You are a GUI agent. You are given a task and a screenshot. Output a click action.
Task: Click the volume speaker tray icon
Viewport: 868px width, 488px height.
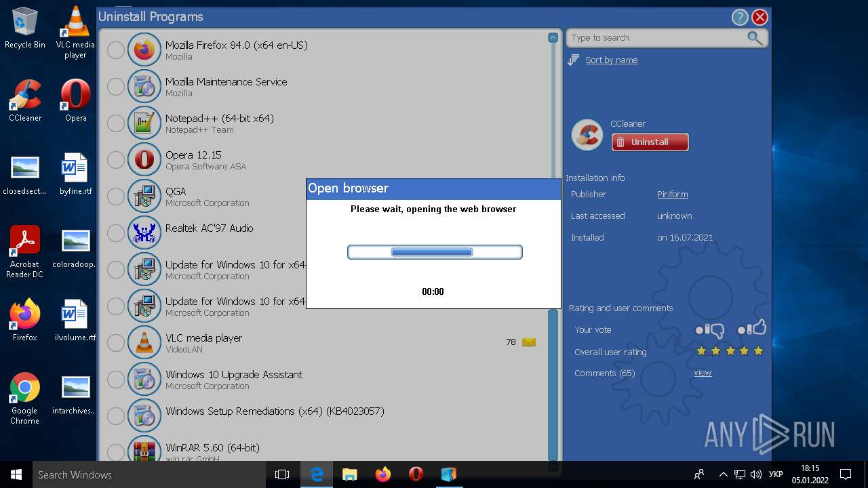pyautogui.click(x=756, y=474)
